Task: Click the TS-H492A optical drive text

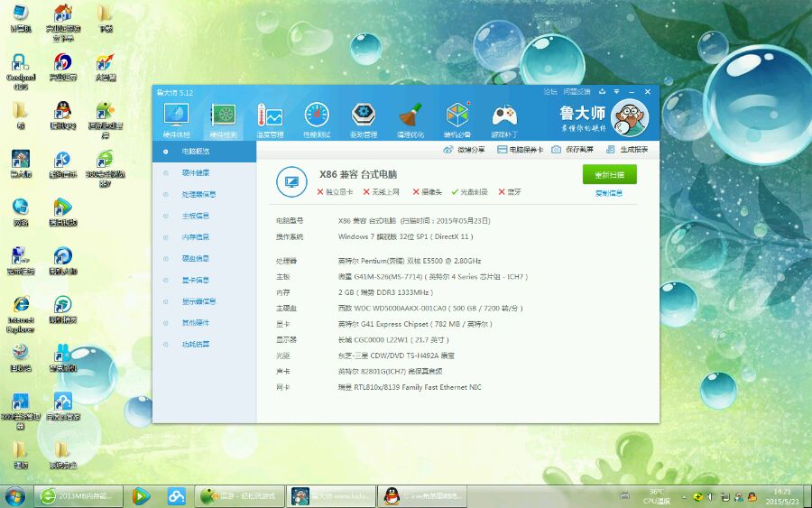Action: (396, 356)
